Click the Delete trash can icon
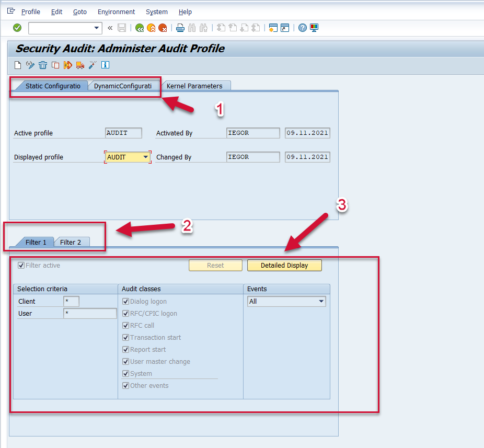This screenshot has height=448, width=484. (43, 65)
